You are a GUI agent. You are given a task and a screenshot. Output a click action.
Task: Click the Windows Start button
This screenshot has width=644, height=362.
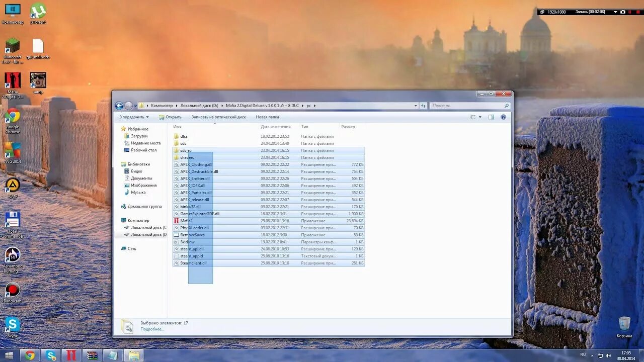coord(9,355)
